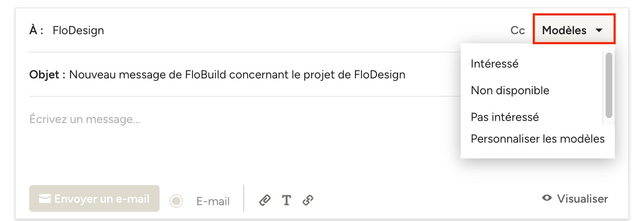Open text formatting with the T icon
Viewport: 644px width, 221px height.
click(286, 200)
